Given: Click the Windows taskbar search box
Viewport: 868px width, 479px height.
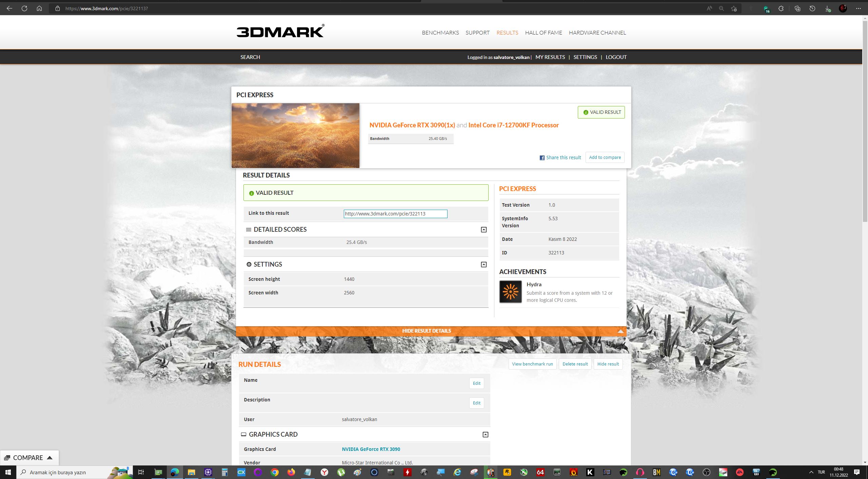Looking at the screenshot, I should (x=75, y=472).
